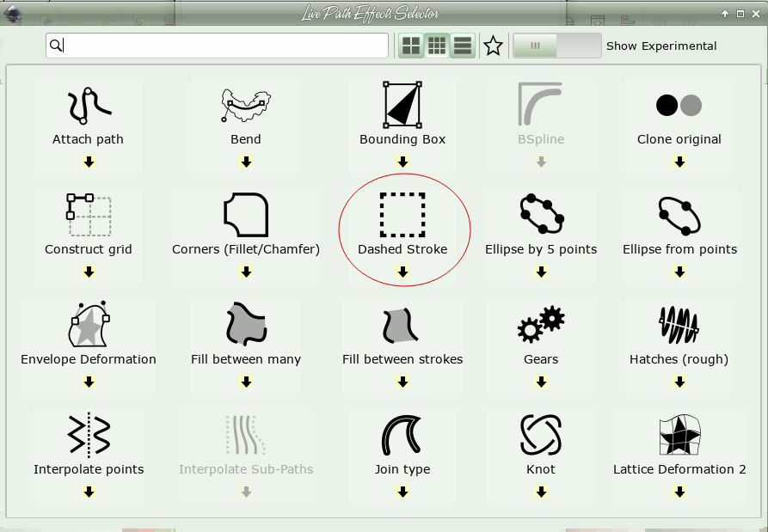This screenshot has height=532, width=768.
Task: Expand arrow under Bend
Action: (x=246, y=162)
